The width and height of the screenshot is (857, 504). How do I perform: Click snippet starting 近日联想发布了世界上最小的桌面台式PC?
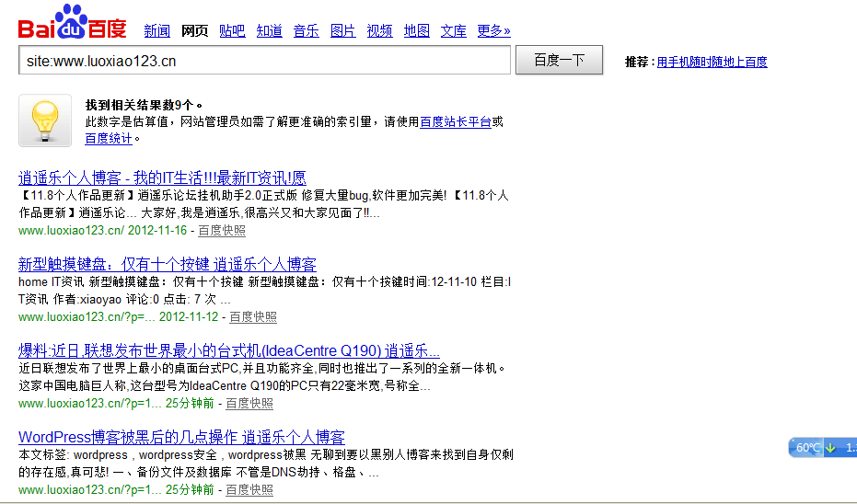[263, 377]
